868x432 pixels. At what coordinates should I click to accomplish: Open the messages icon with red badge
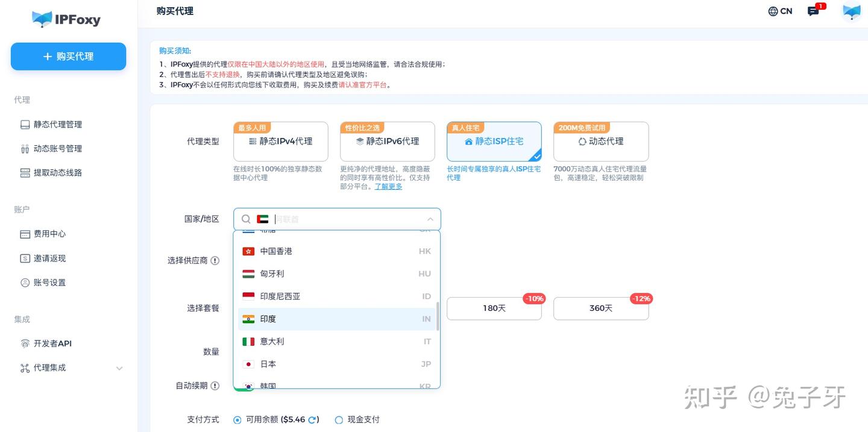coord(814,11)
